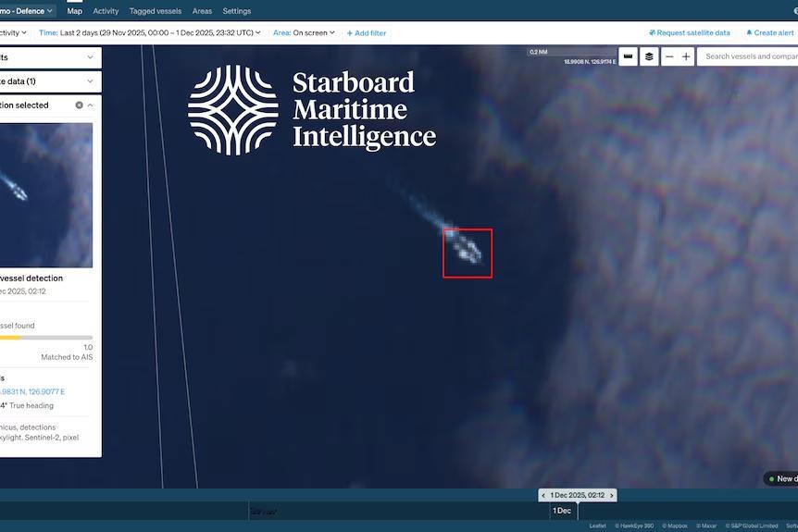Click the detected vessel on the map
798x532 pixels.
click(468, 253)
